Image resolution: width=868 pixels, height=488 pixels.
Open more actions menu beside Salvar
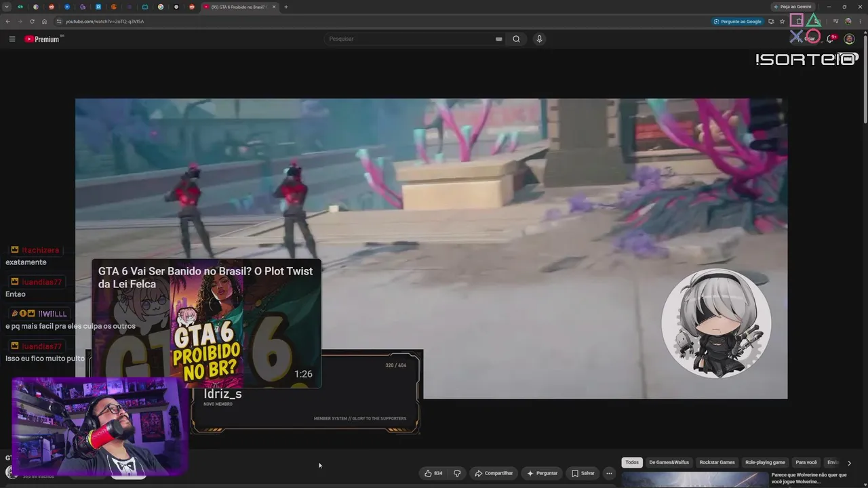609,473
